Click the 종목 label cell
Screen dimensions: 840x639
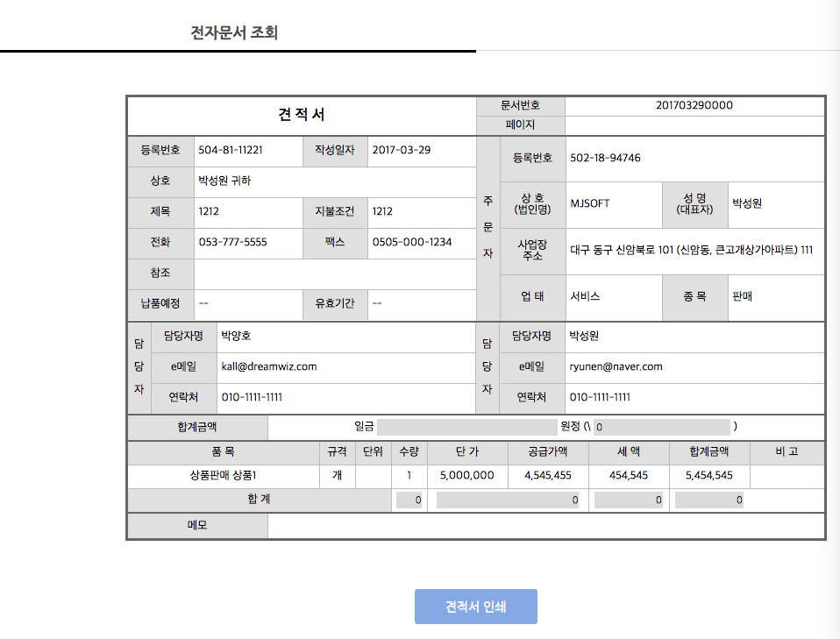click(x=694, y=297)
